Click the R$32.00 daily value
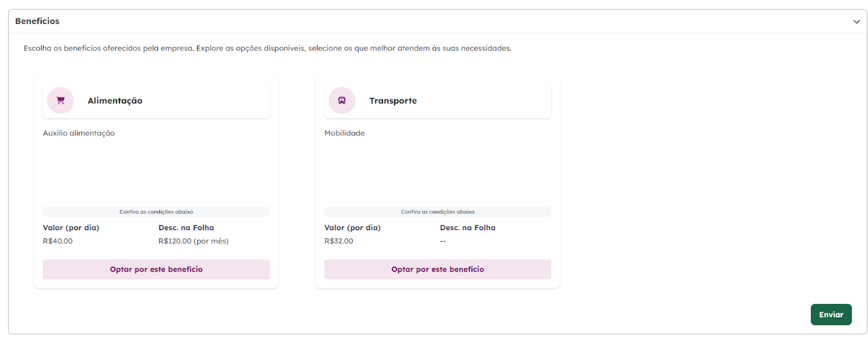Screen dimensions: 868x344 (x=339, y=241)
